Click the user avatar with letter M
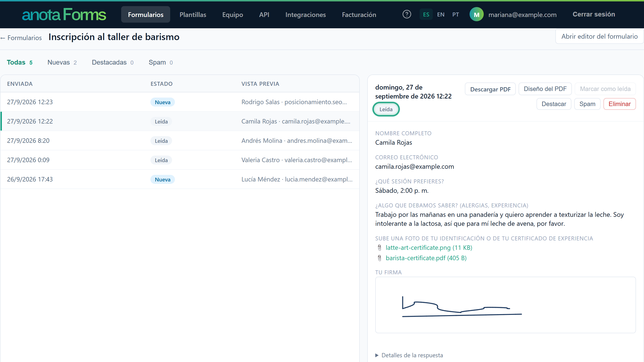Screen dimensions: 644x362 click(x=476, y=15)
